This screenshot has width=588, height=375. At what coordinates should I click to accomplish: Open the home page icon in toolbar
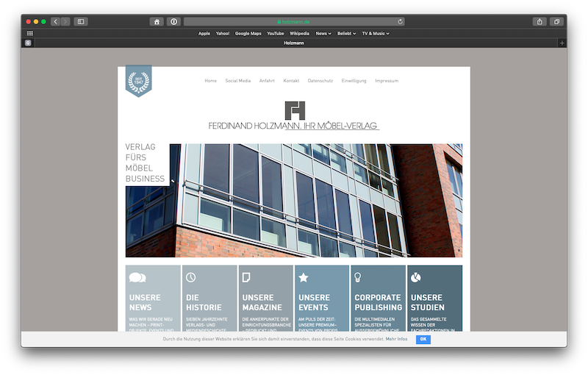(x=157, y=22)
